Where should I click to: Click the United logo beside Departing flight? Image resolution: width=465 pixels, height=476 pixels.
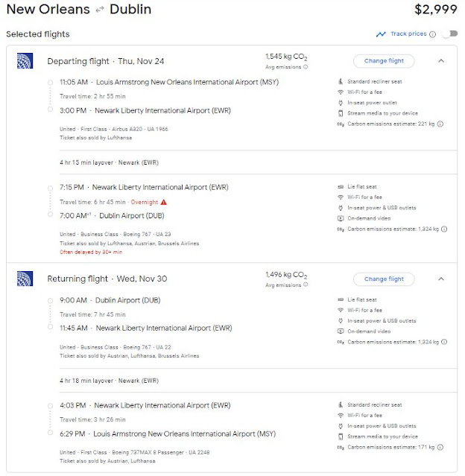click(25, 61)
